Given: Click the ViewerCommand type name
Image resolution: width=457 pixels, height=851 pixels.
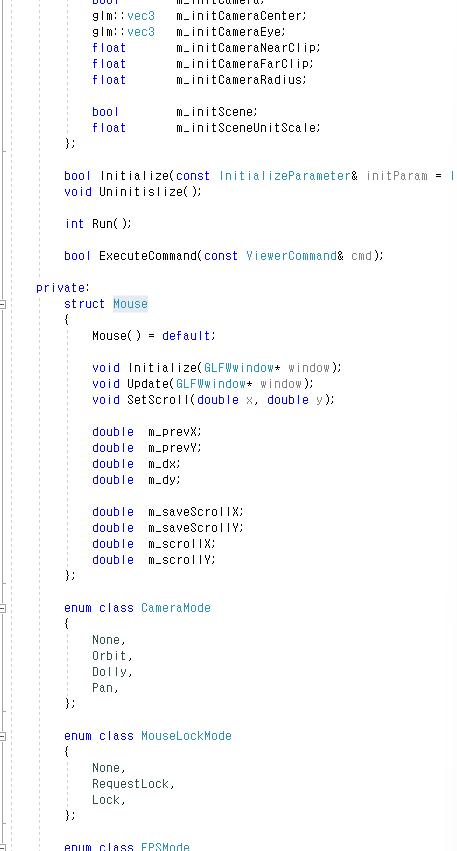Looking at the screenshot, I should (291, 256).
